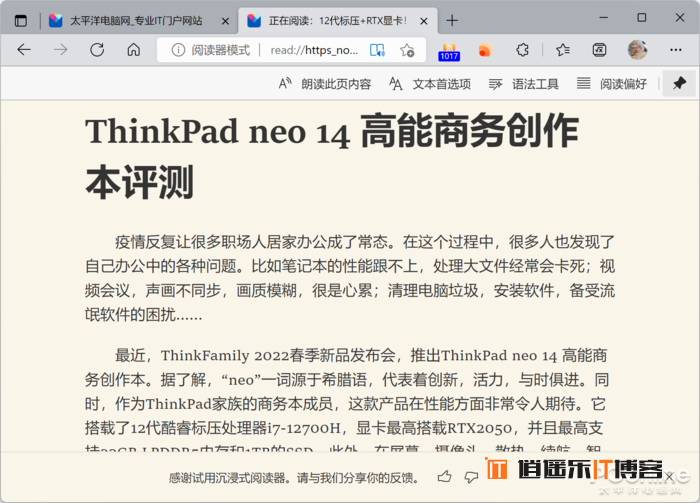Open the RSS extension showing 1017

click(449, 51)
